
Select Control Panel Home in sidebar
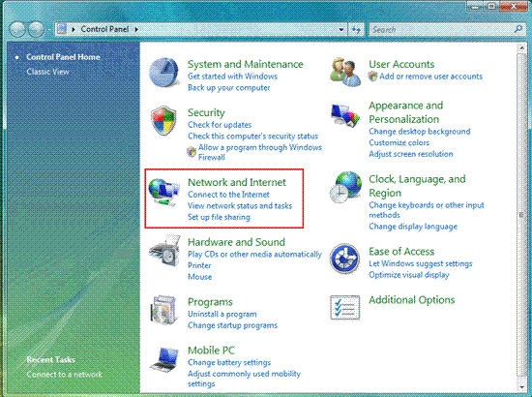pos(63,57)
